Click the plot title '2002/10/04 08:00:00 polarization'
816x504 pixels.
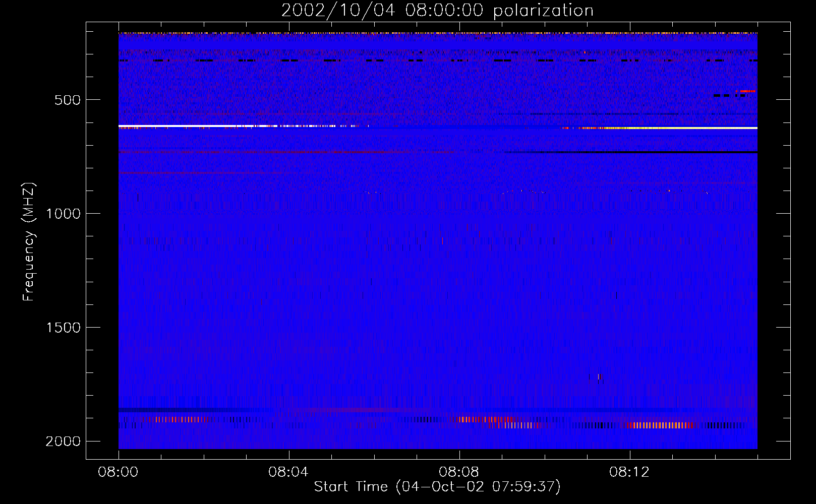click(437, 11)
